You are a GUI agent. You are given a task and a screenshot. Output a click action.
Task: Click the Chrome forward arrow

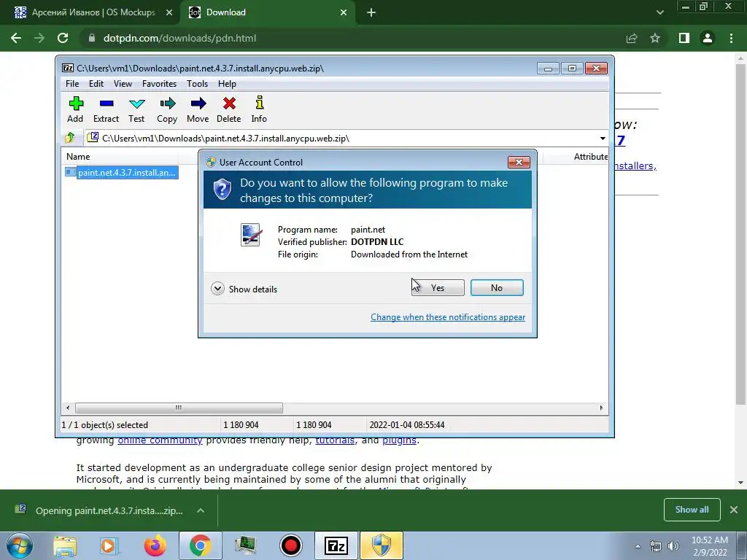pyautogui.click(x=39, y=38)
